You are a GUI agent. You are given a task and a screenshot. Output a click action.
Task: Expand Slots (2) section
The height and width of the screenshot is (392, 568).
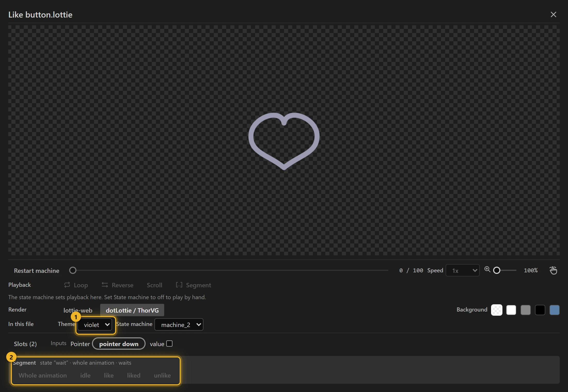(x=25, y=344)
